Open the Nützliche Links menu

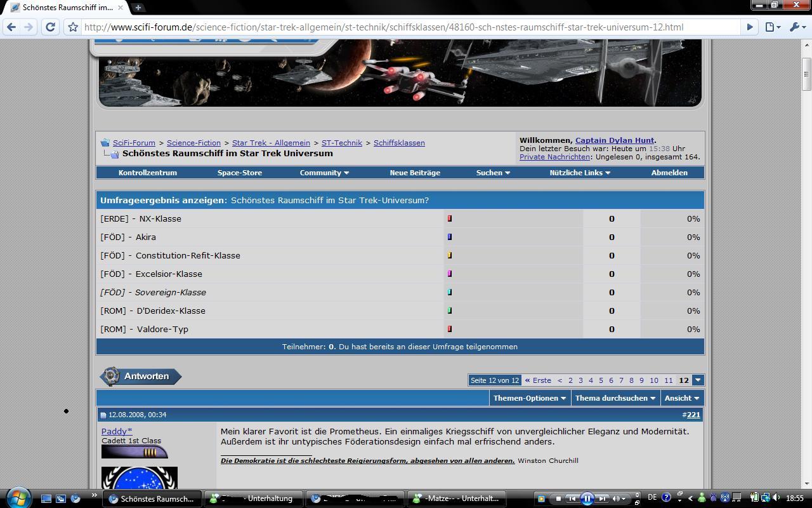(580, 173)
